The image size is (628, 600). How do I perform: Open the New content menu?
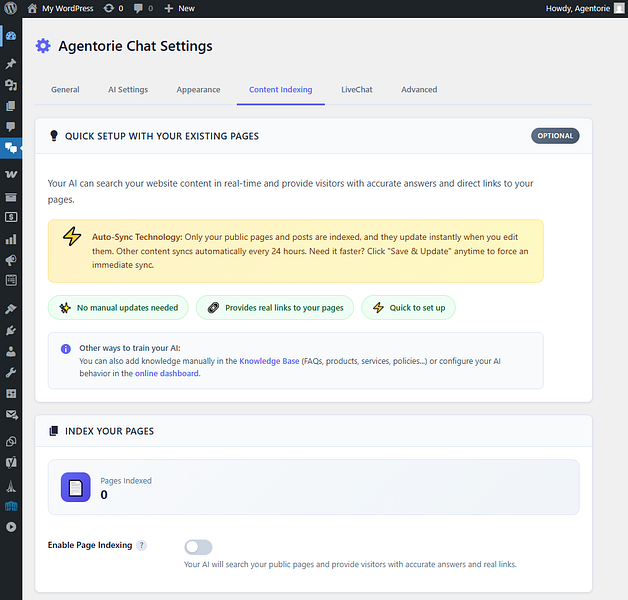(179, 8)
